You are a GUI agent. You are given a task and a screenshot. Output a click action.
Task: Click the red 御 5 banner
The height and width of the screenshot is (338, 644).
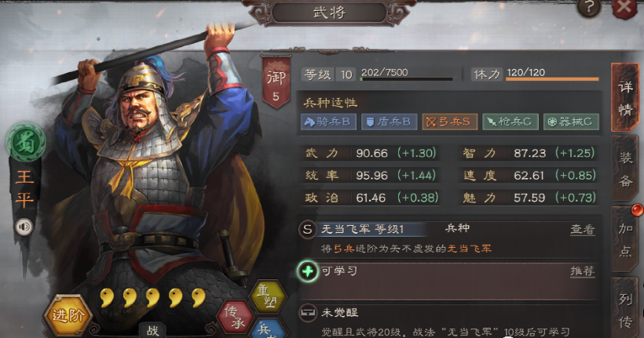[x=276, y=83]
